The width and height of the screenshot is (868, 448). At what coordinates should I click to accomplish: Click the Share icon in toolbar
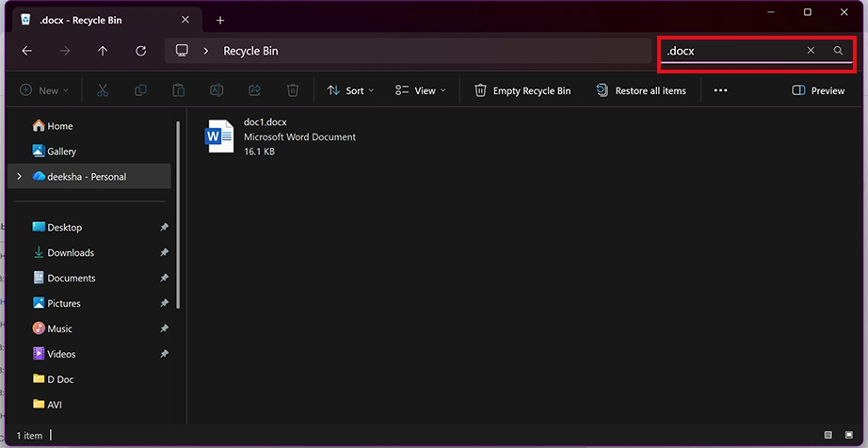click(x=254, y=90)
